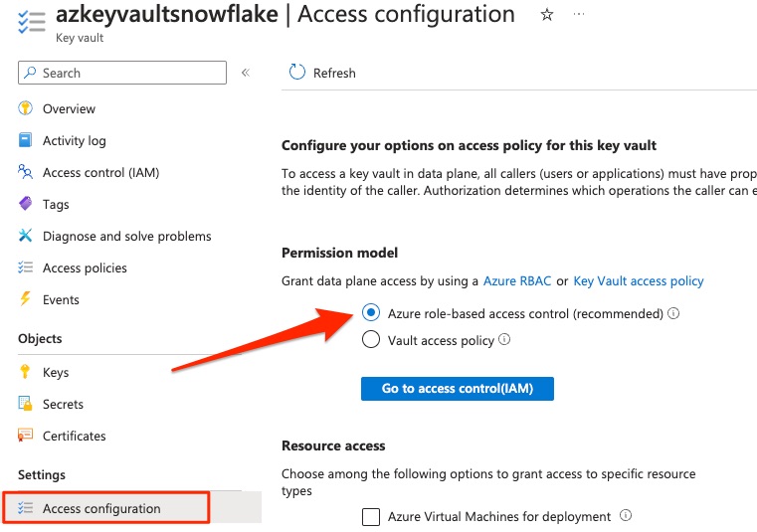Collapse the sidebar with the double chevron

[246, 73]
